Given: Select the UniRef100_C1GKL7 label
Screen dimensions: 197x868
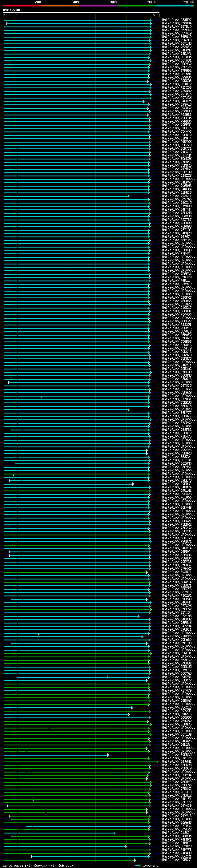Looking at the screenshot, I should (177, 308).
